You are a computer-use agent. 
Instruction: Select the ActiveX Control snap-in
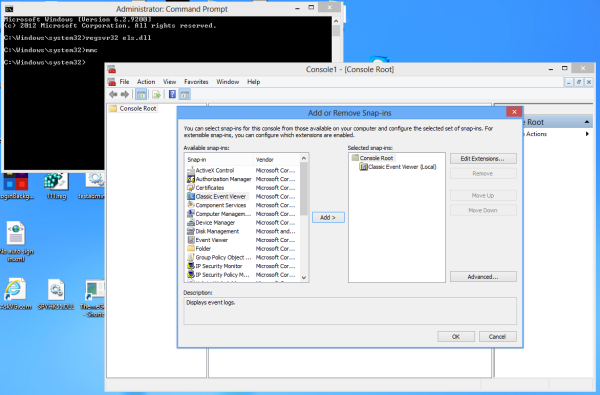215,170
